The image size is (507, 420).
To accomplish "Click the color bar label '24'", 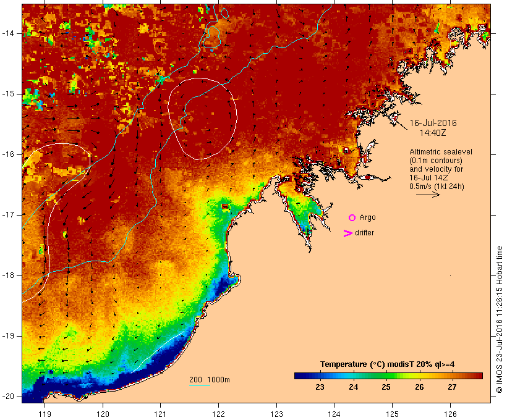I will coord(354,387).
